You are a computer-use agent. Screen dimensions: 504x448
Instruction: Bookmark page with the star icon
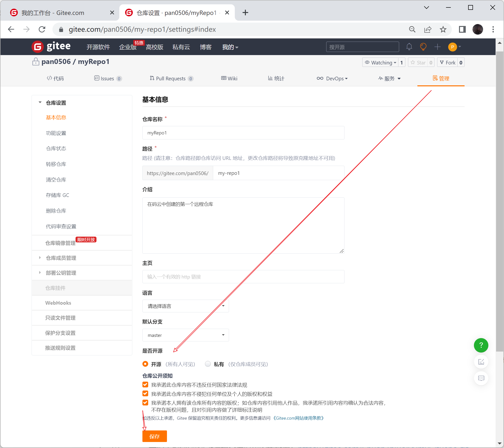(443, 30)
